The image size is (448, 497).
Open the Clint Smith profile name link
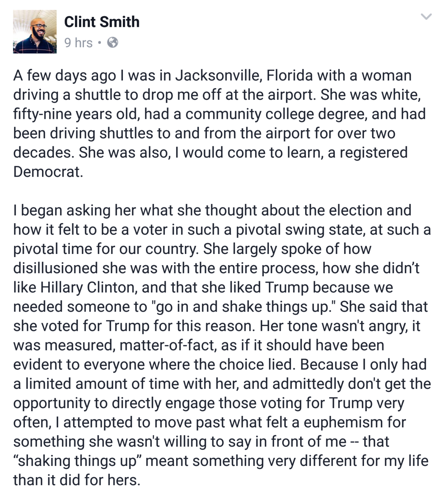tap(102, 22)
